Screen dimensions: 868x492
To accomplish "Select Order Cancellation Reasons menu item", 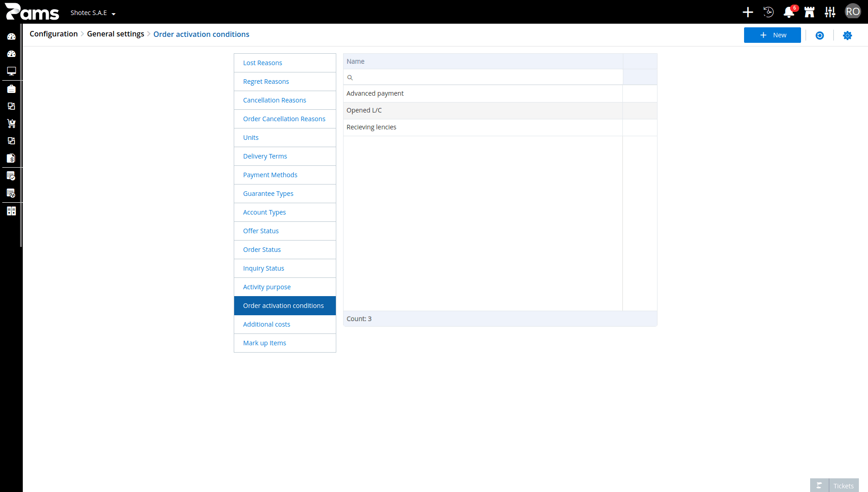I will pyautogui.click(x=285, y=119).
